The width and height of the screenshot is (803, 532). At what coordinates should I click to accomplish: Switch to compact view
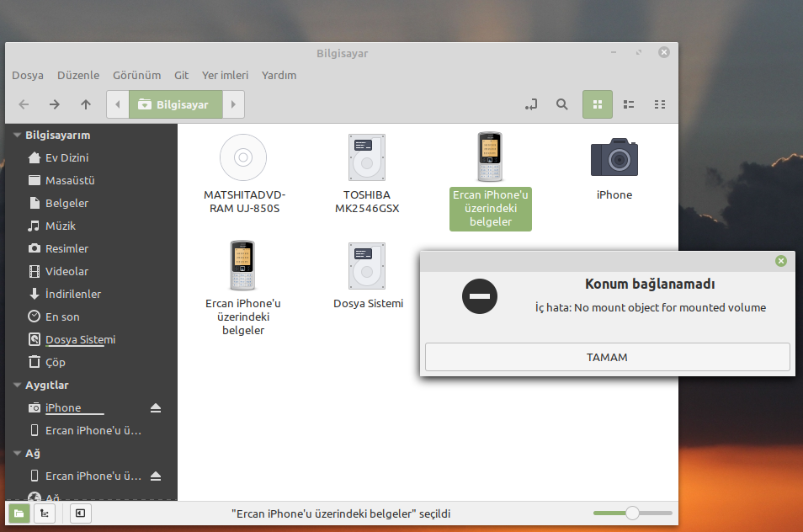tap(660, 104)
